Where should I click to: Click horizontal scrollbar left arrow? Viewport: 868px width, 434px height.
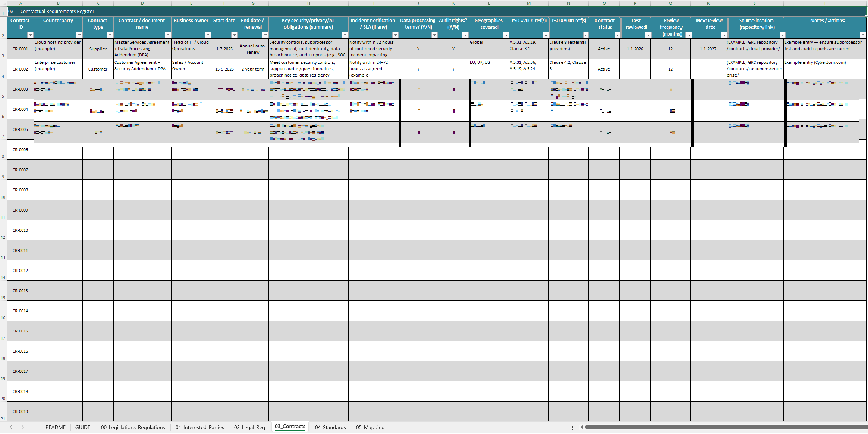pos(582,427)
